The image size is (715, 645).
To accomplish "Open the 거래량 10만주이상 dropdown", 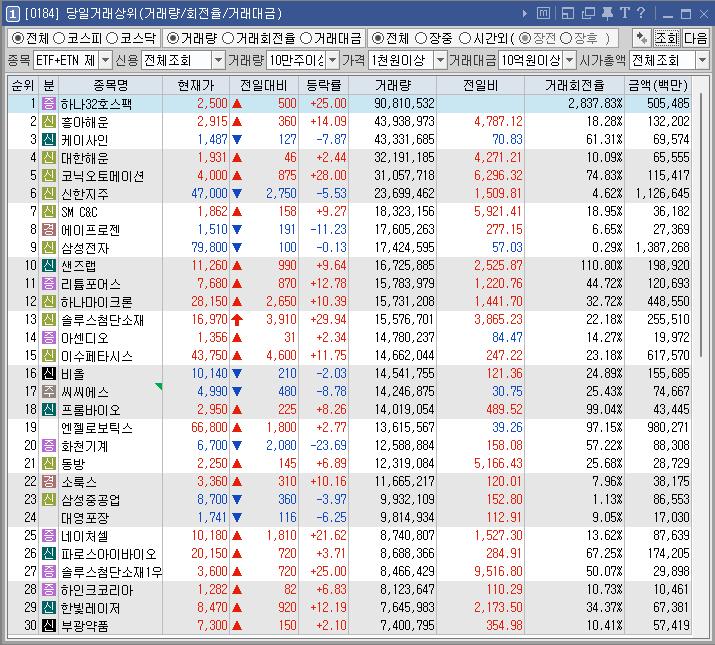I will click(333, 60).
